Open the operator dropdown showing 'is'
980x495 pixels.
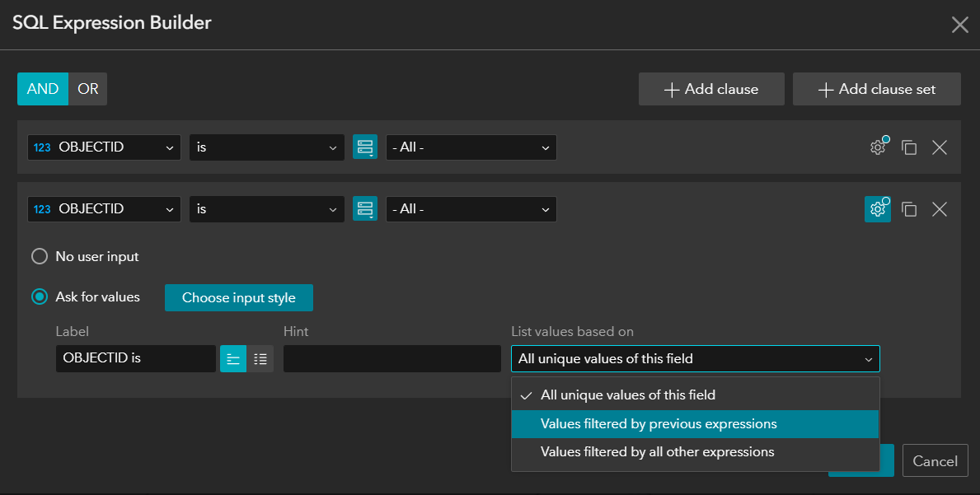266,147
